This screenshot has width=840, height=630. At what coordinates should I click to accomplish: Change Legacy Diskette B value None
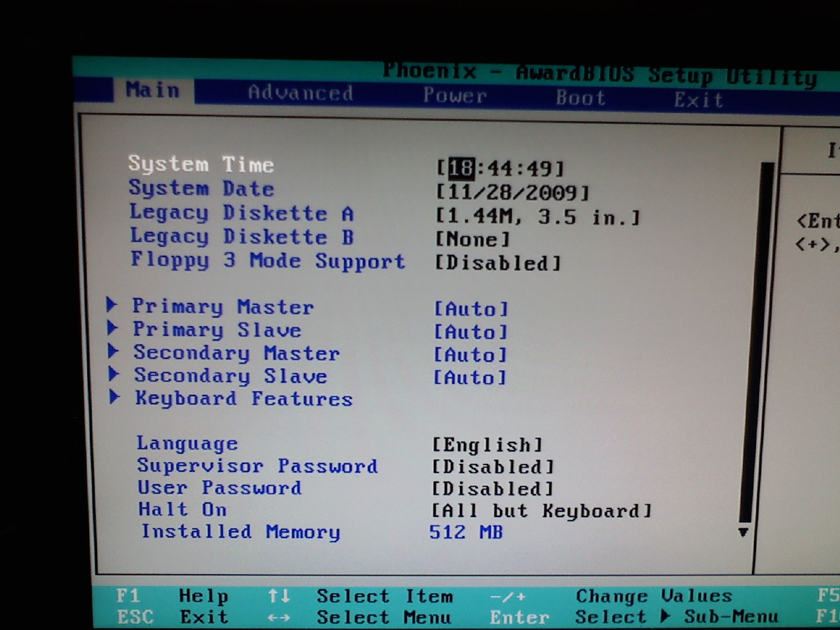point(472,239)
